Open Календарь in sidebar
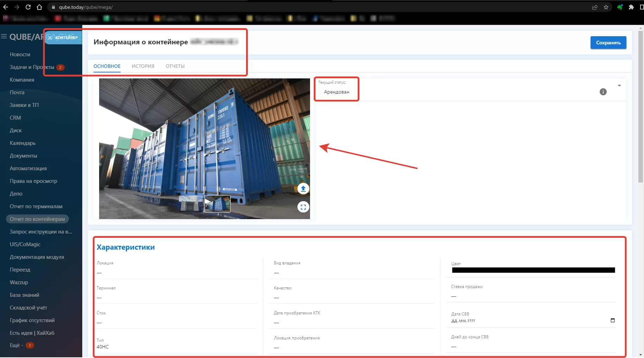 [22, 143]
